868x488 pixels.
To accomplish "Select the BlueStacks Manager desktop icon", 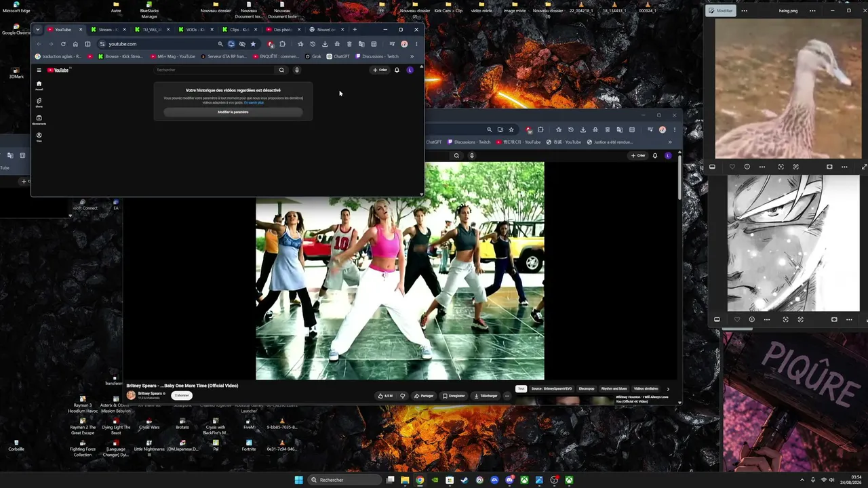I will (149, 9).
